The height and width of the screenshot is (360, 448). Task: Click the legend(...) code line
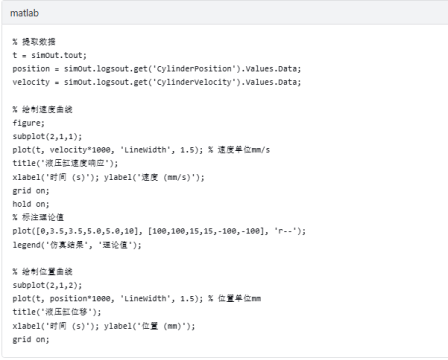pyautogui.click(x=77, y=245)
